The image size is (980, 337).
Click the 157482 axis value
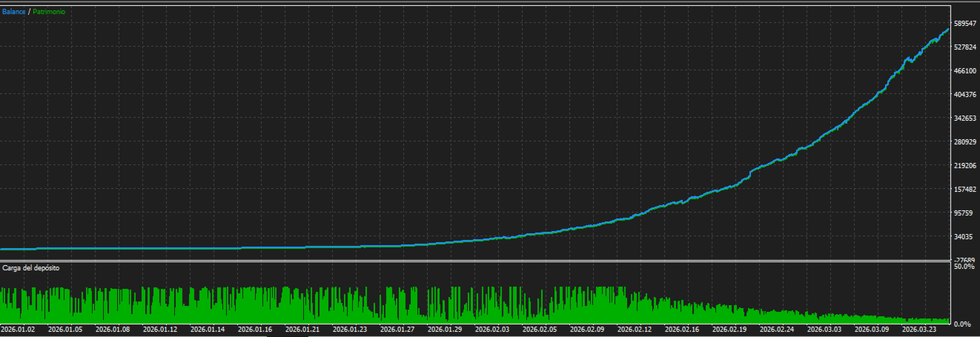[x=965, y=190]
